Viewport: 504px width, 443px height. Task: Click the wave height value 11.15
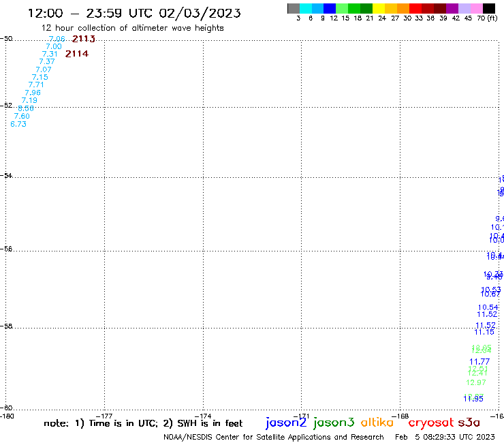(484, 333)
